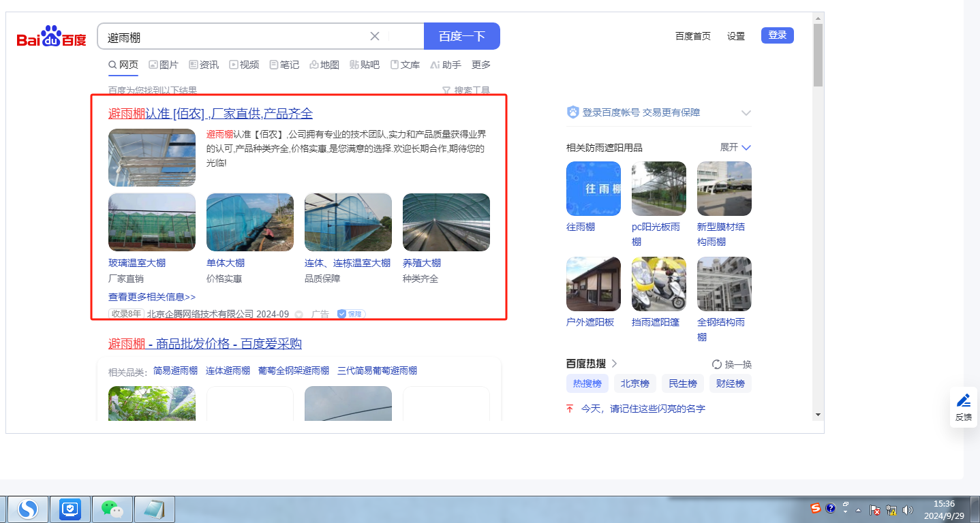Open Sogou browser from the taskbar
This screenshot has width=980, height=523.
point(28,509)
